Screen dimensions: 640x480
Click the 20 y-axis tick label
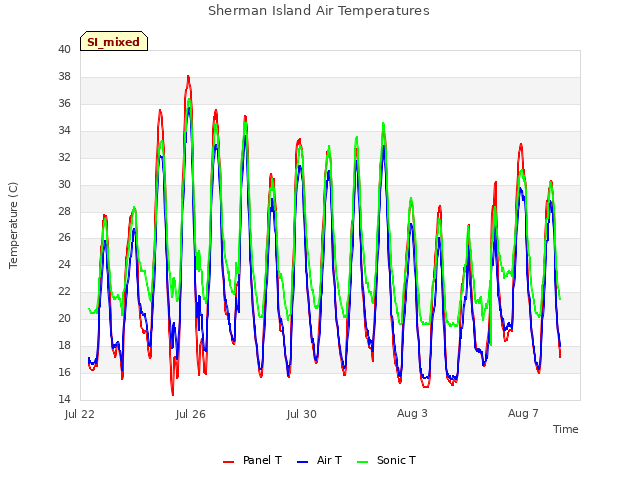click(x=64, y=318)
